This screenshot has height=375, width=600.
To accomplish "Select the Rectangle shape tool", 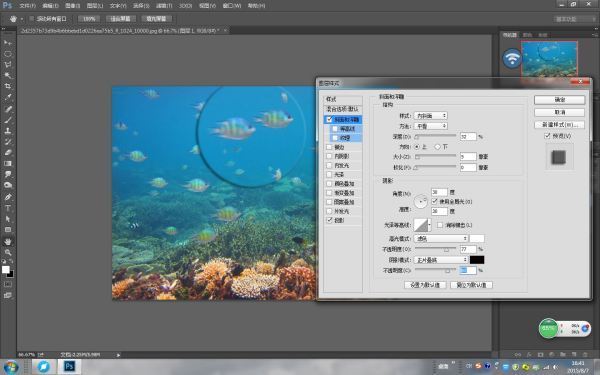I will (x=8, y=230).
